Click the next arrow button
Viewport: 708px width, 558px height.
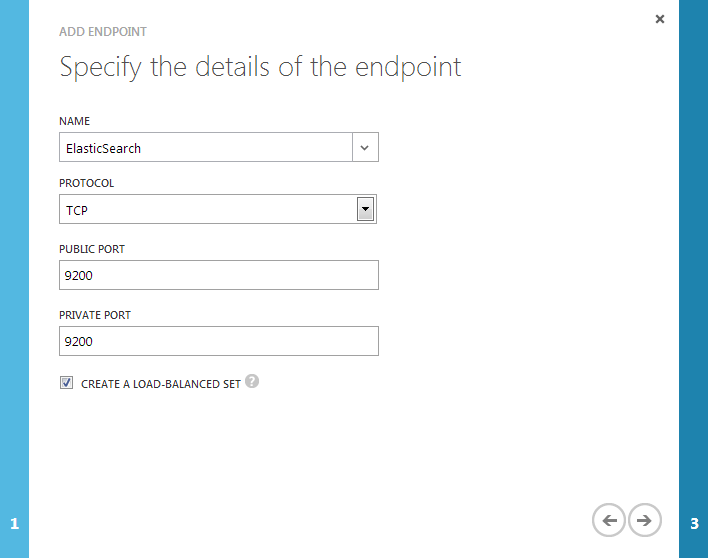[x=645, y=520]
